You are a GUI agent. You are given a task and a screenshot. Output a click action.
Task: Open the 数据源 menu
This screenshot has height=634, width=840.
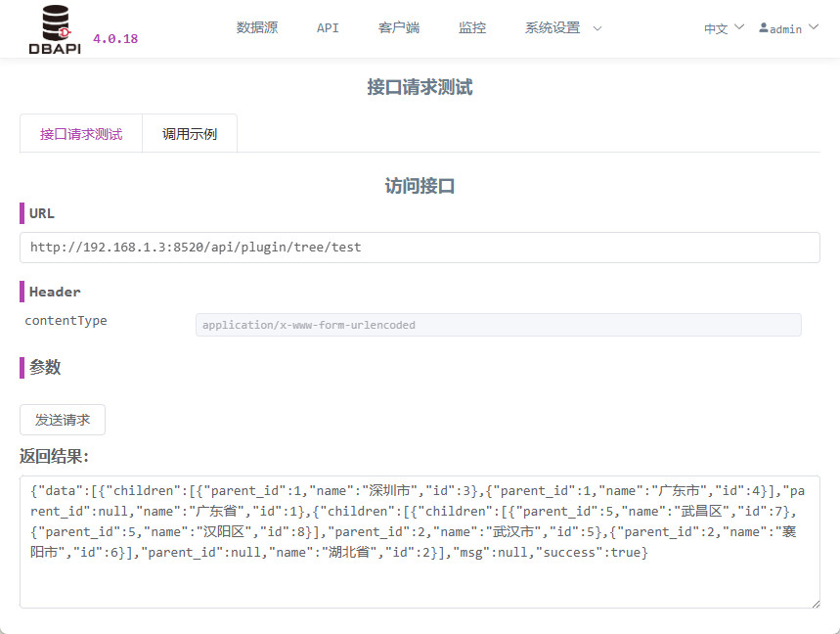click(257, 27)
